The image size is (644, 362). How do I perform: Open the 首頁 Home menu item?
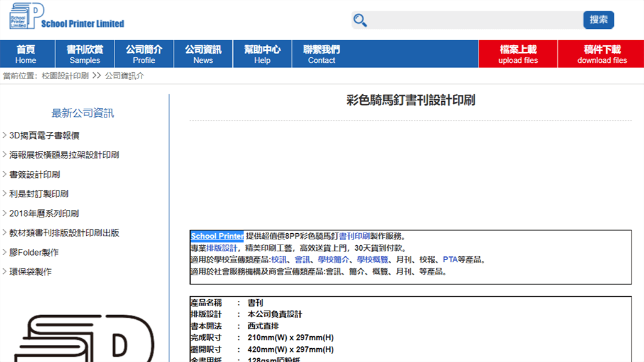26,53
